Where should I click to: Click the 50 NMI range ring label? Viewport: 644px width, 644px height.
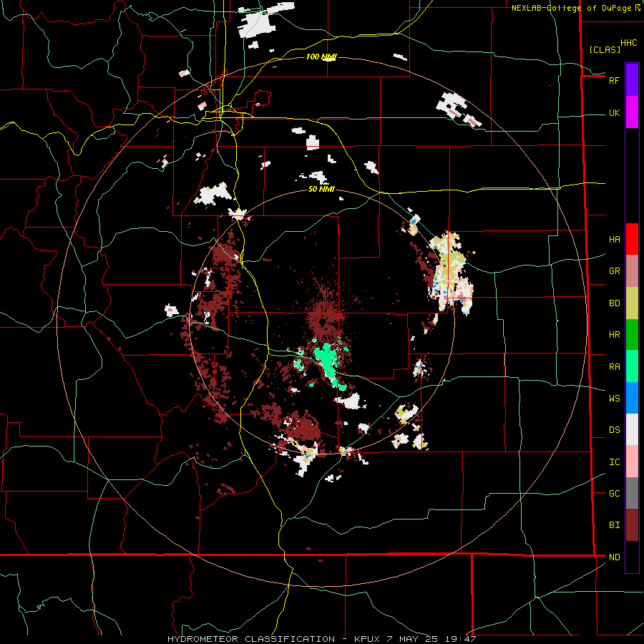click(321, 189)
